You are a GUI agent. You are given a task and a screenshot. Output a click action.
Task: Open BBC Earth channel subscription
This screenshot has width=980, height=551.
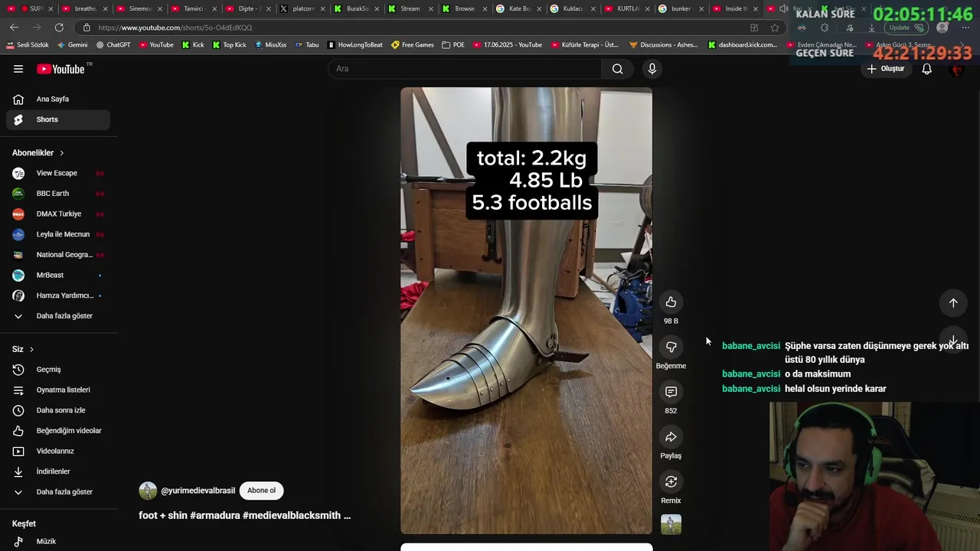58,194
